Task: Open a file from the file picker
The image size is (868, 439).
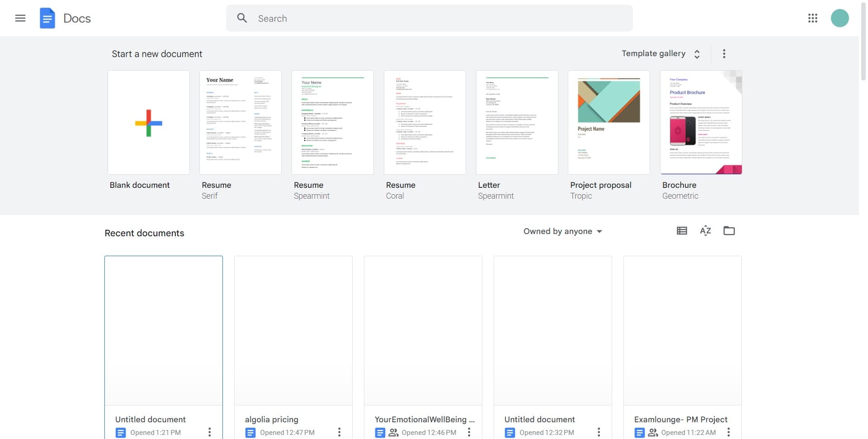Action: click(x=729, y=230)
